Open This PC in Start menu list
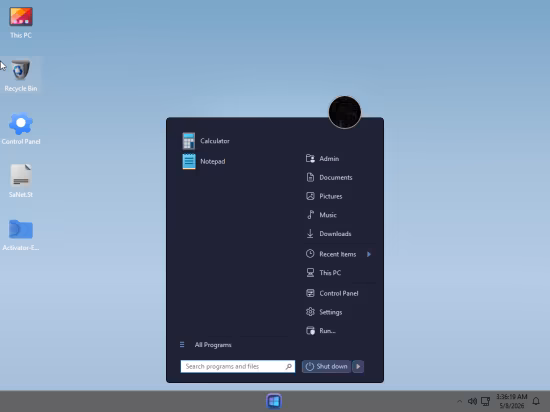 point(323,272)
